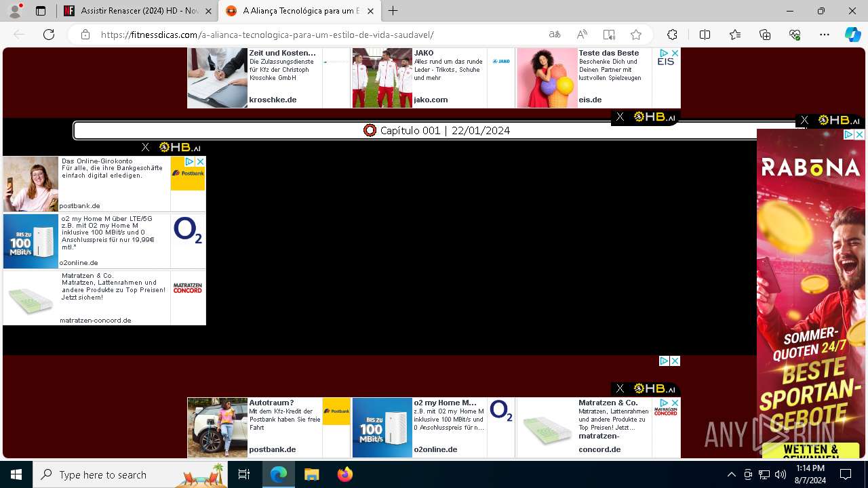The width and height of the screenshot is (868, 488).
Task: Activate Read aloud icon
Action: coord(582,35)
